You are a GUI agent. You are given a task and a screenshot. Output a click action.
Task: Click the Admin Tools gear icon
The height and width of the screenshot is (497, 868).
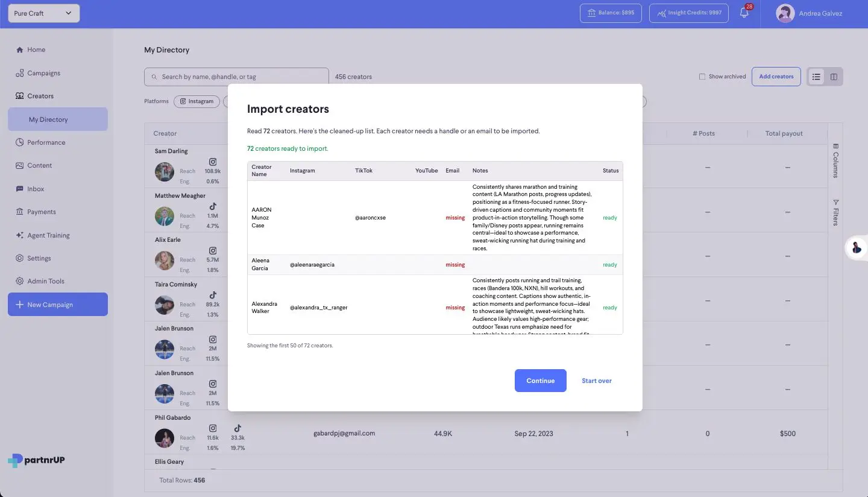tap(20, 281)
